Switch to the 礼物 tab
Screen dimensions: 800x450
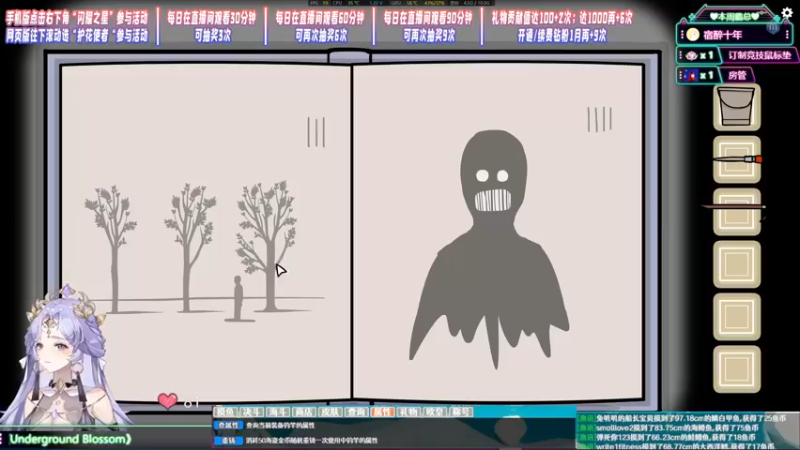click(x=409, y=412)
